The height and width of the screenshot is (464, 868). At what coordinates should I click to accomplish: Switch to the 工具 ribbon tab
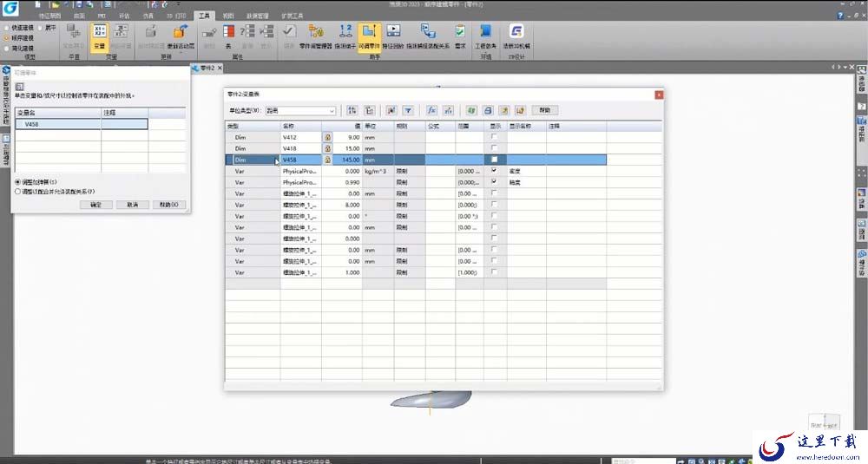click(x=204, y=16)
